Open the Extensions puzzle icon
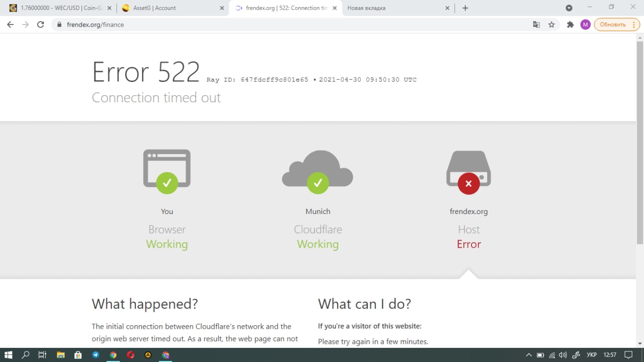644x362 pixels. (x=570, y=25)
